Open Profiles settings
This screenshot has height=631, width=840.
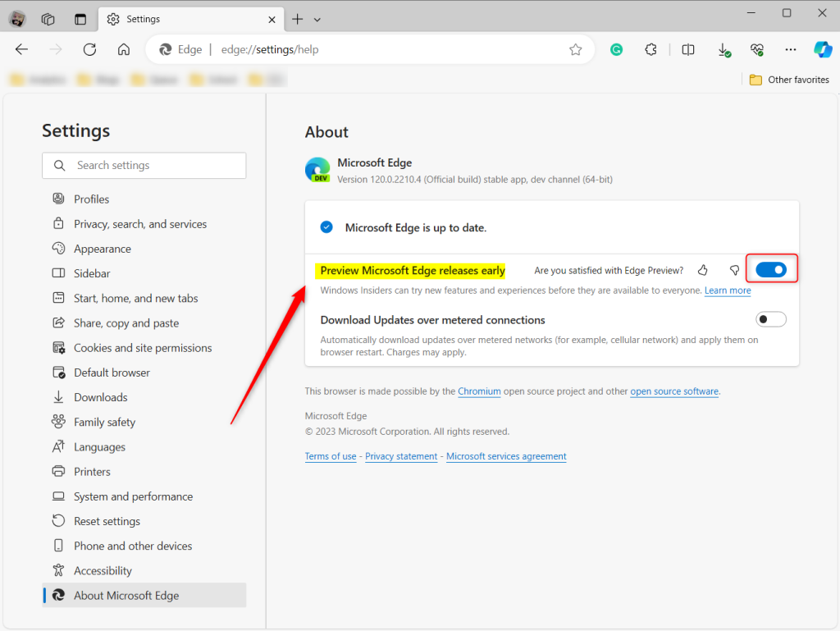[x=144, y=199]
